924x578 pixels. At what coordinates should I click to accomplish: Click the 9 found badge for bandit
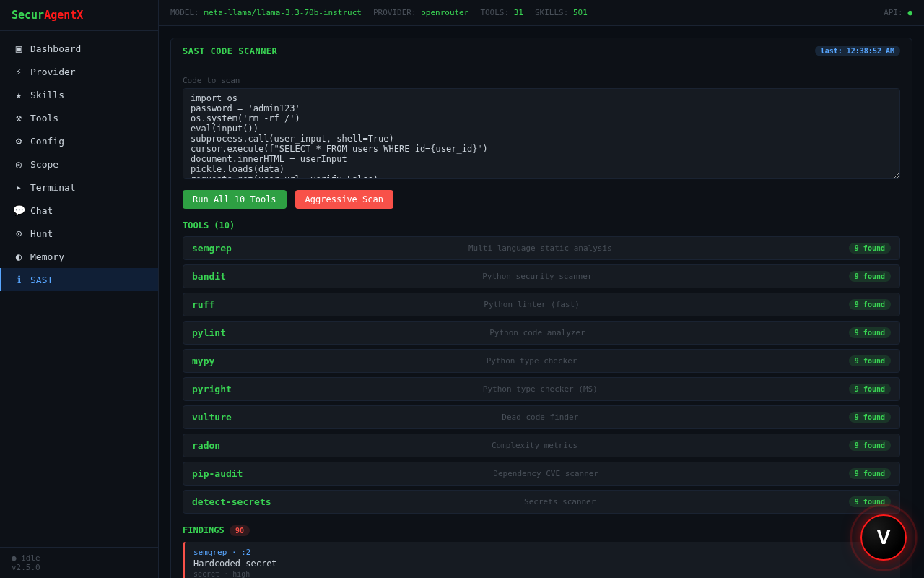(870, 276)
